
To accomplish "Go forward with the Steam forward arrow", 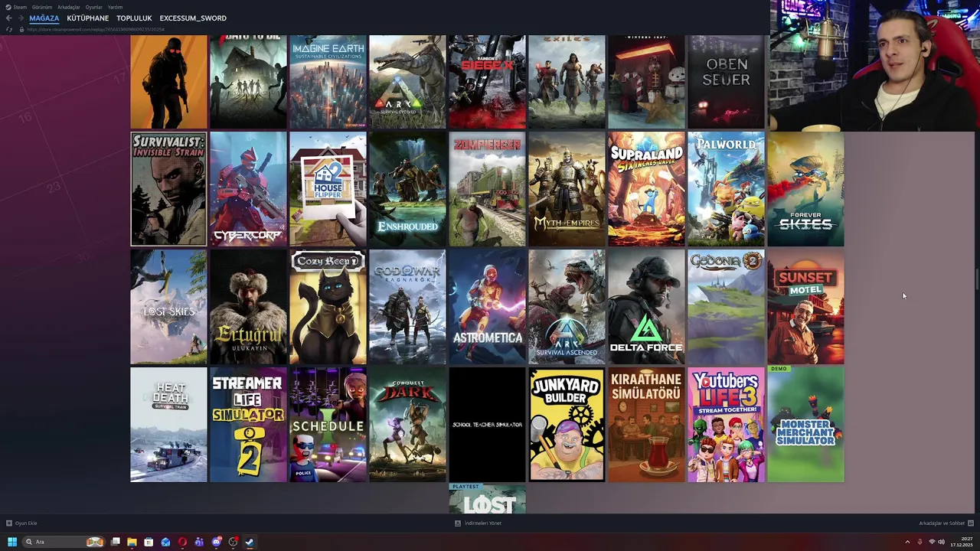I will pos(21,18).
